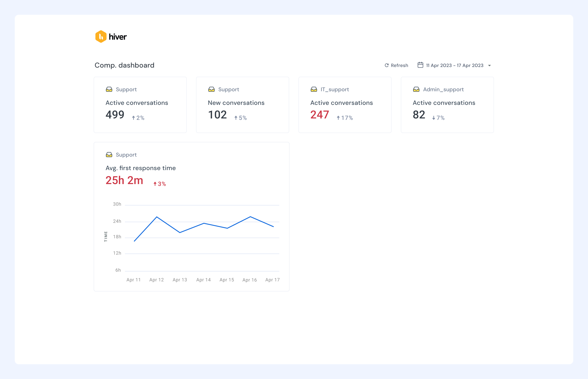
Task: Click the chart line peak at Apr 12
Action: (x=157, y=217)
